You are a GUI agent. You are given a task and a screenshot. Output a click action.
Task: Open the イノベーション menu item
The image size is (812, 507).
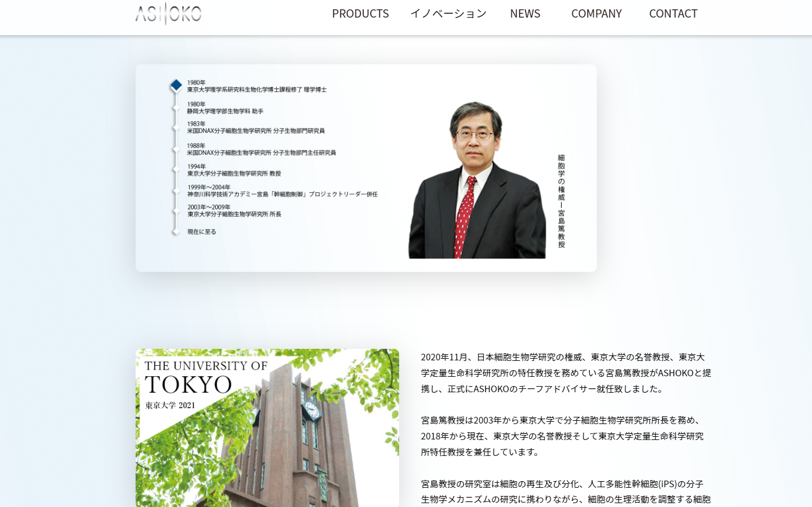pos(449,14)
